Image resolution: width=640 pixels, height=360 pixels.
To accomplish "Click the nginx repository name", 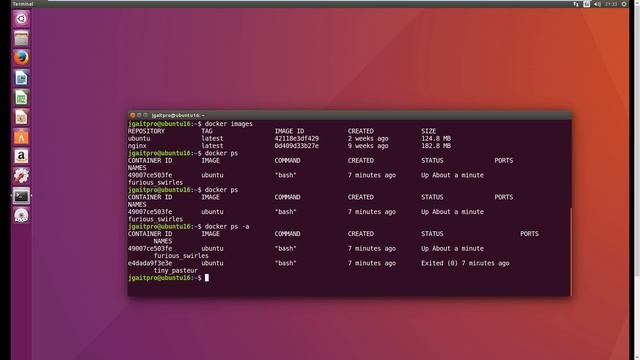I will pos(137,146).
